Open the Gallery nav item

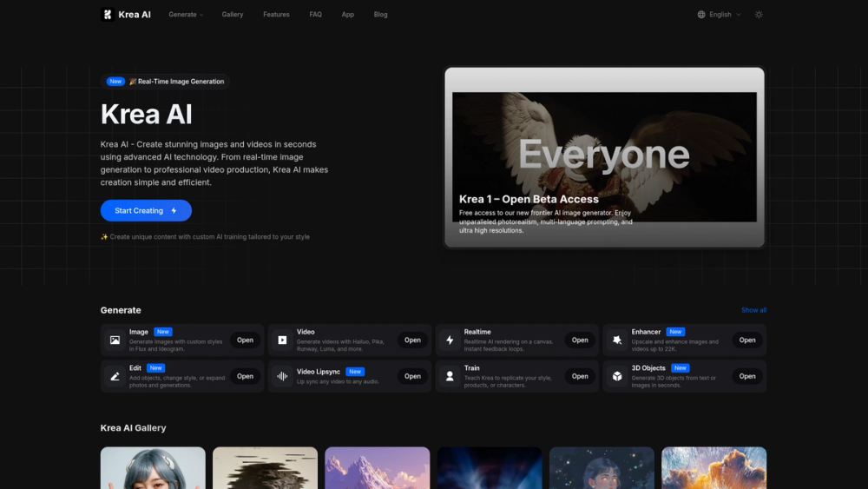click(233, 15)
